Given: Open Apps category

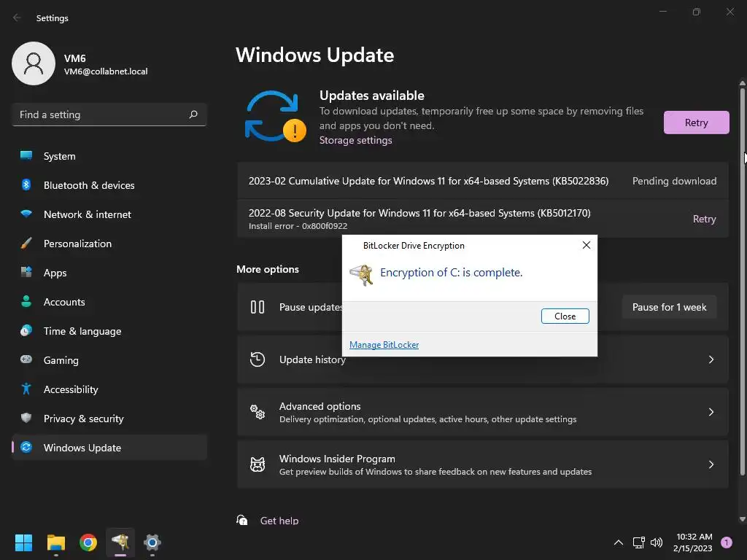Looking at the screenshot, I should (109, 273).
